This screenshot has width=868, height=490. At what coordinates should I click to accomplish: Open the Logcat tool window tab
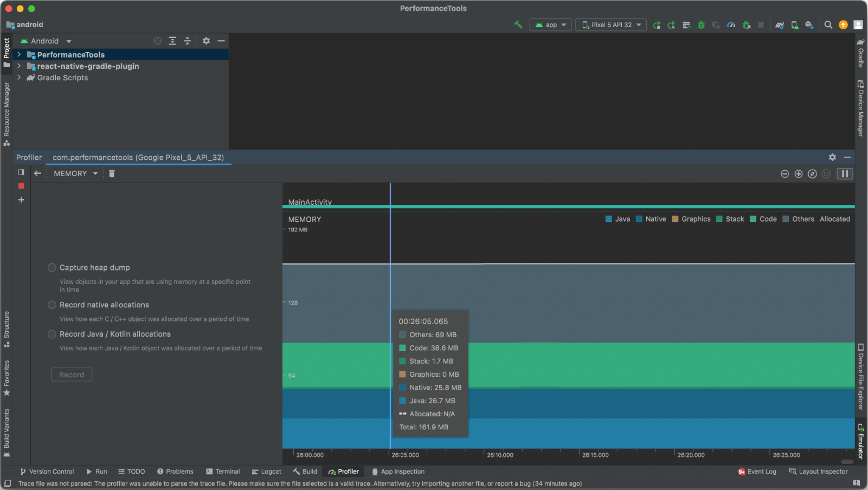tap(266, 472)
